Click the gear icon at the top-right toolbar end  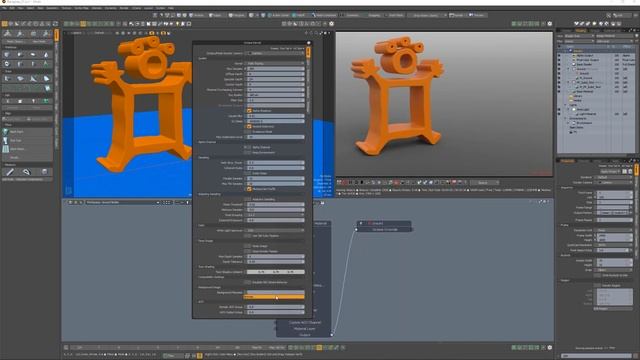(550, 24)
